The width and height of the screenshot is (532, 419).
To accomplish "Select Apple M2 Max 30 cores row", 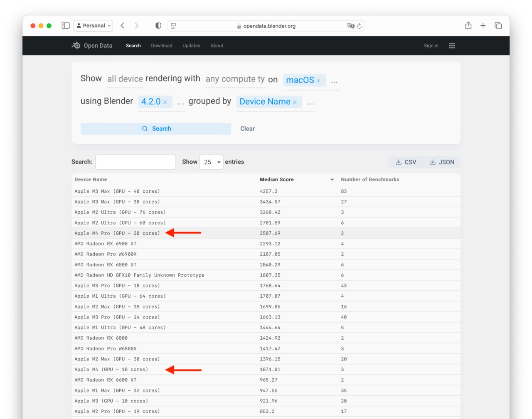I will (x=266, y=359).
